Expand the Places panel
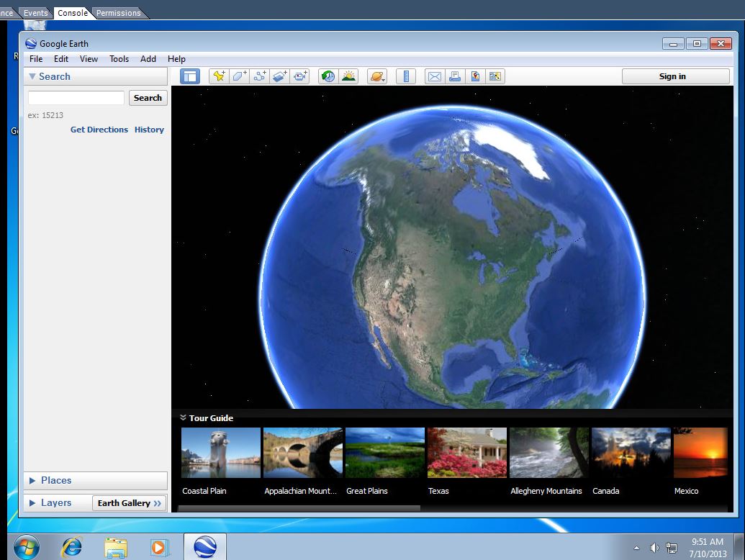Viewport: 745px width, 560px height. pos(32,481)
